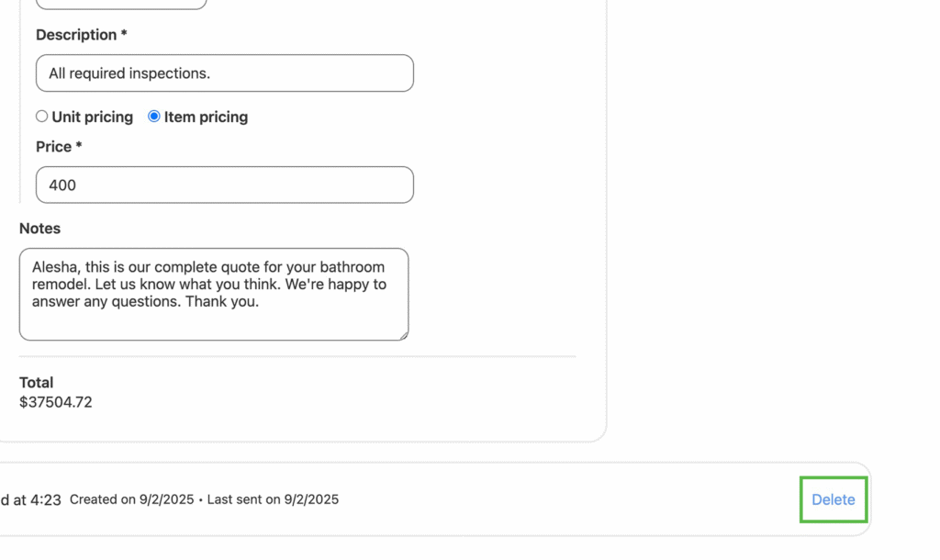940x560 pixels.
Task: Click the Unit pricing label text
Action: 92,117
